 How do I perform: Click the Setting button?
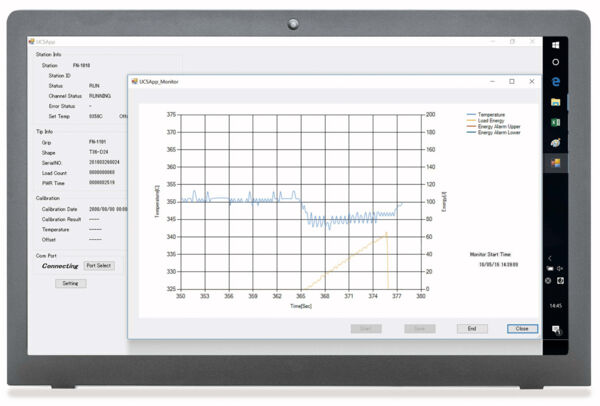click(x=70, y=283)
